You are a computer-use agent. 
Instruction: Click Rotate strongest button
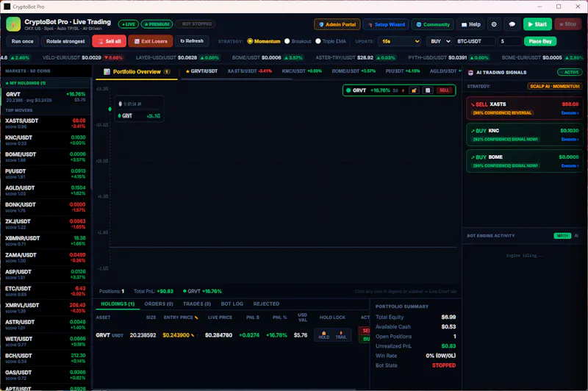65,41
